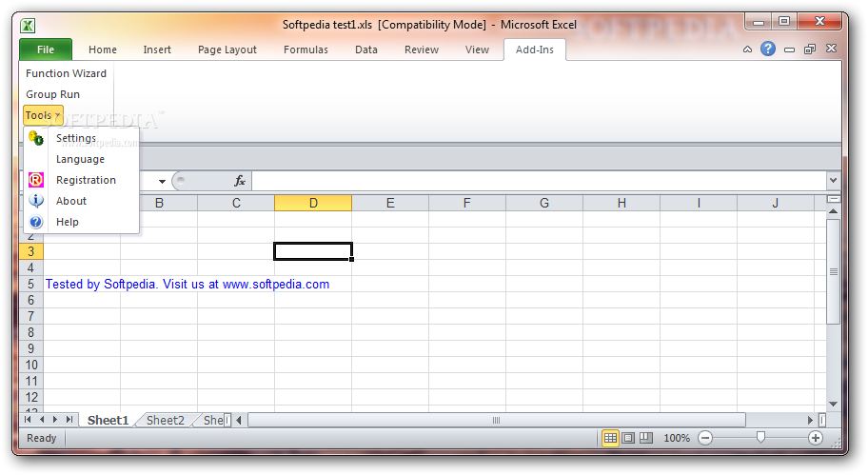
Task: Select column G header
Action: click(x=544, y=203)
